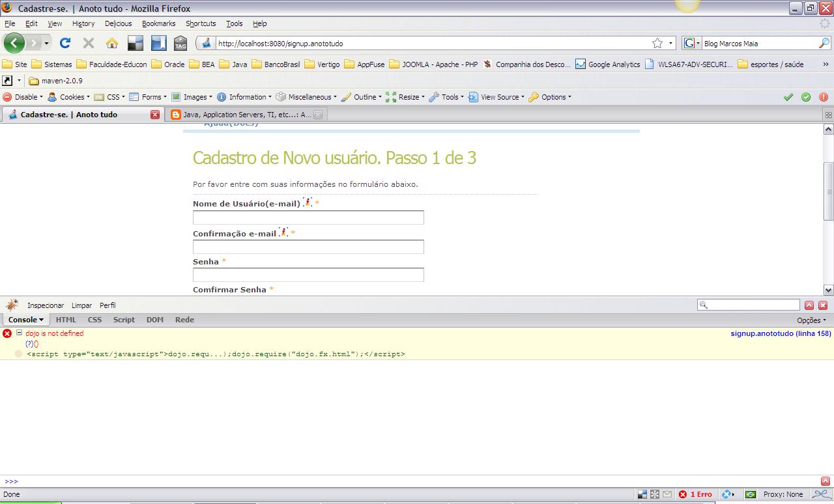Switch to the Firebug HTML tab
The image size is (834, 504).
pyautogui.click(x=66, y=320)
